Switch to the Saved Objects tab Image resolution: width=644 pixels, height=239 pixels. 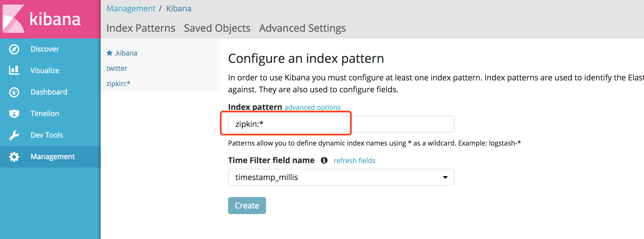(217, 28)
